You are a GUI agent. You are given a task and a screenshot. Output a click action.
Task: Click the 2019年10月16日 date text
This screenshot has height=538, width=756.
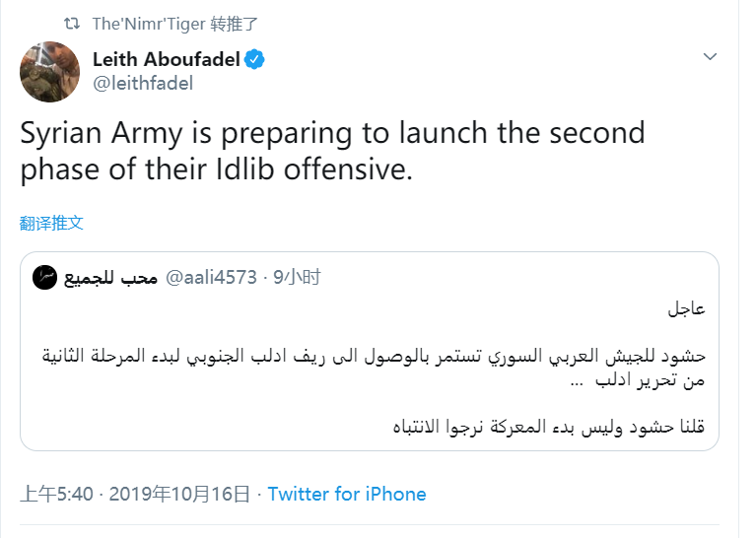click(181, 494)
